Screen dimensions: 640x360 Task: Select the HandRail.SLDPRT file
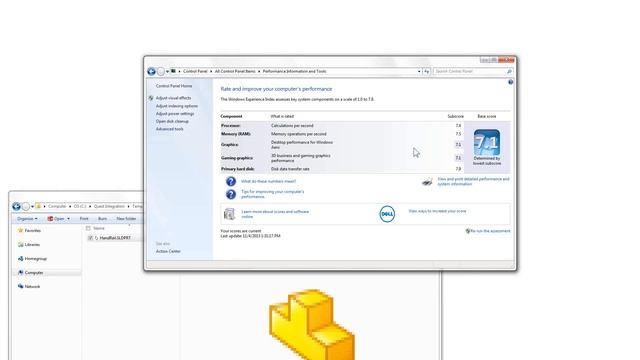(115, 238)
